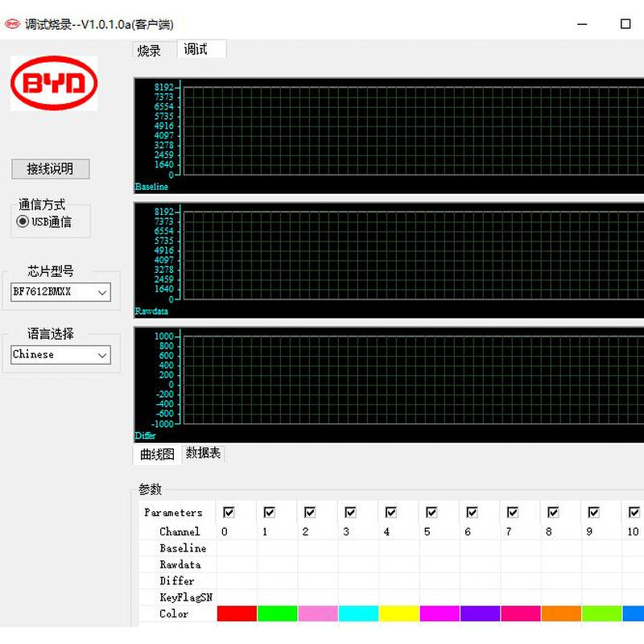Image resolution: width=644 pixels, height=644 pixels.
Task: Click the Baseline row label in the table
Action: pyautogui.click(x=184, y=548)
